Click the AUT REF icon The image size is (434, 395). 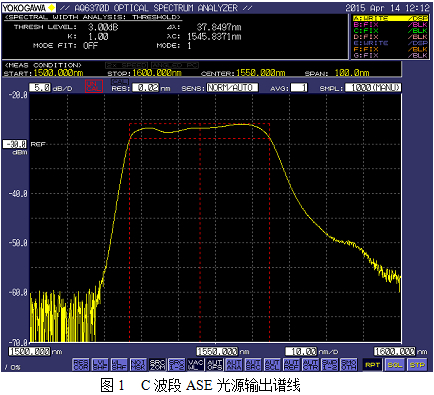coord(291,365)
